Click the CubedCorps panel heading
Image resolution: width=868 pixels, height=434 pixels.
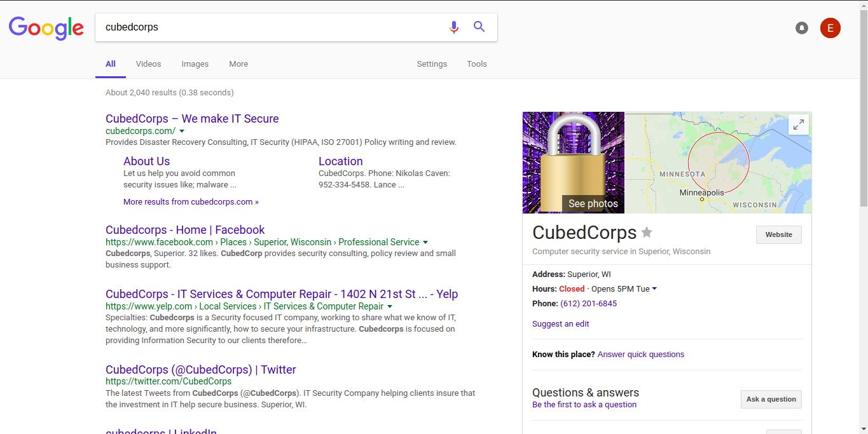(584, 233)
